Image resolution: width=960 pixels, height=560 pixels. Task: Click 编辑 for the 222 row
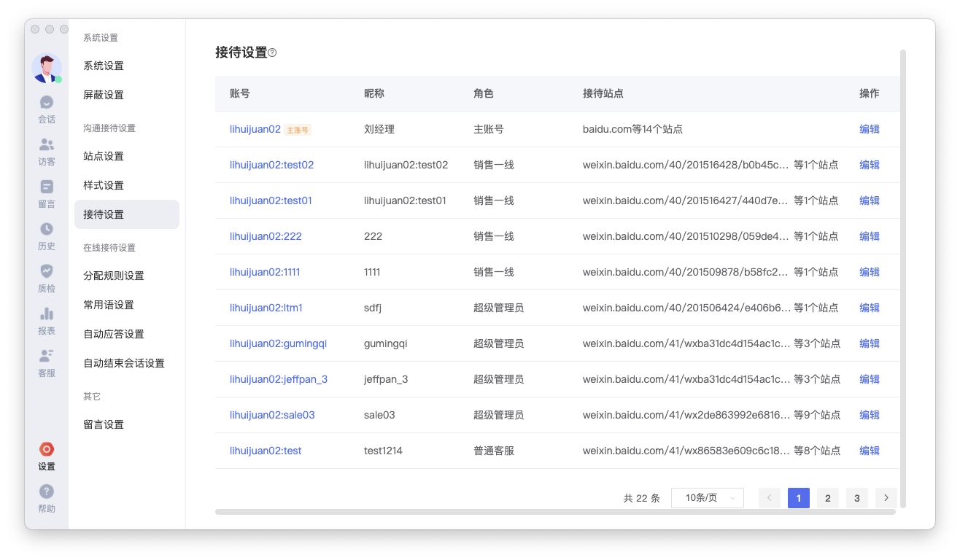[870, 236]
